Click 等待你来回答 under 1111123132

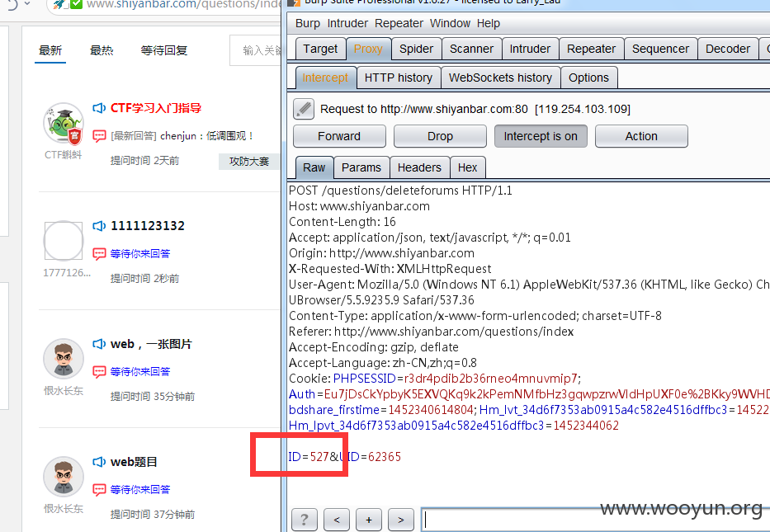pos(140,254)
